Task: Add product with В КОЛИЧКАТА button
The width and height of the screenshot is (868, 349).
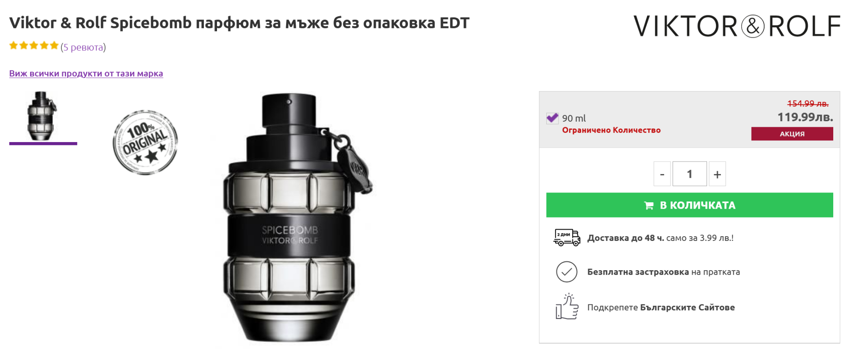Action: pos(690,205)
